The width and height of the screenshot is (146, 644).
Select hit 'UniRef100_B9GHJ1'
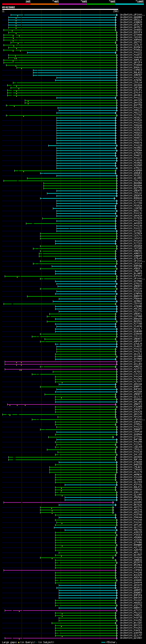(131, 67)
